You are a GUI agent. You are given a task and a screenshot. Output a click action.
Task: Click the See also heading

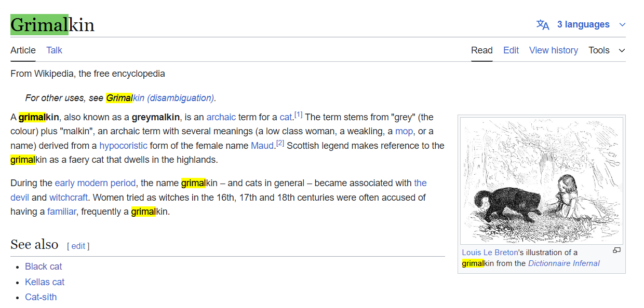coord(34,245)
